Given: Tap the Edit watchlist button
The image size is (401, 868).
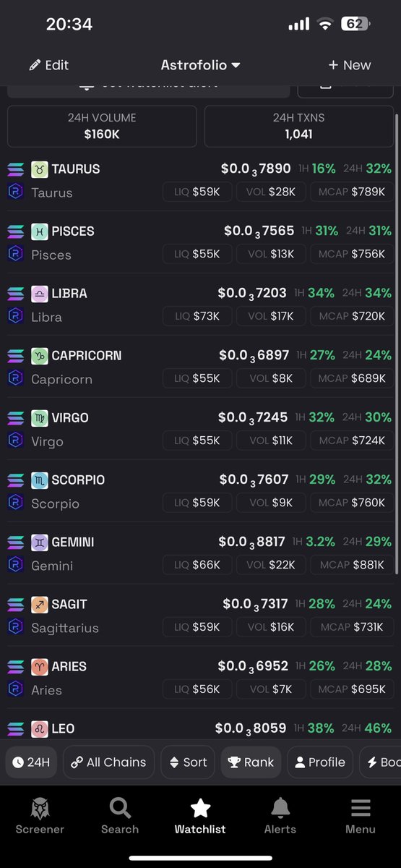Looking at the screenshot, I should point(48,65).
